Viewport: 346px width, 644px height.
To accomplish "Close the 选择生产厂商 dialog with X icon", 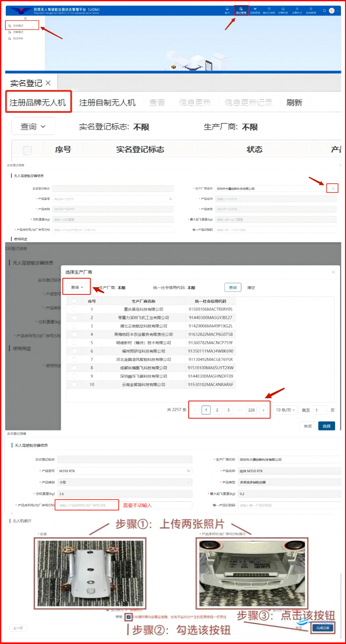I will click(333, 272).
